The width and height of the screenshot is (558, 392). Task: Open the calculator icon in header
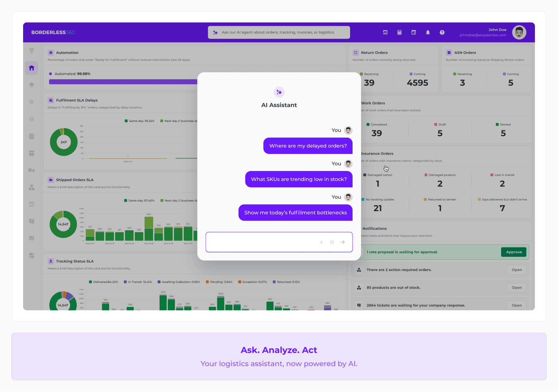pyautogui.click(x=399, y=32)
